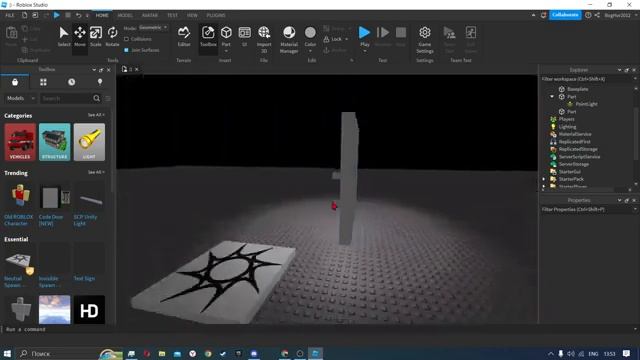The height and width of the screenshot is (360, 640).
Task: Open the VEHICLES category tile
Action: [20, 142]
